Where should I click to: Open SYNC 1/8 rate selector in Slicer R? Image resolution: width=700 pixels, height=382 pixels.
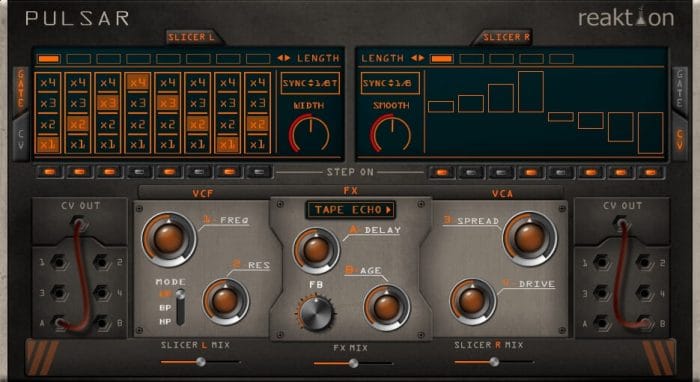pyautogui.click(x=390, y=83)
